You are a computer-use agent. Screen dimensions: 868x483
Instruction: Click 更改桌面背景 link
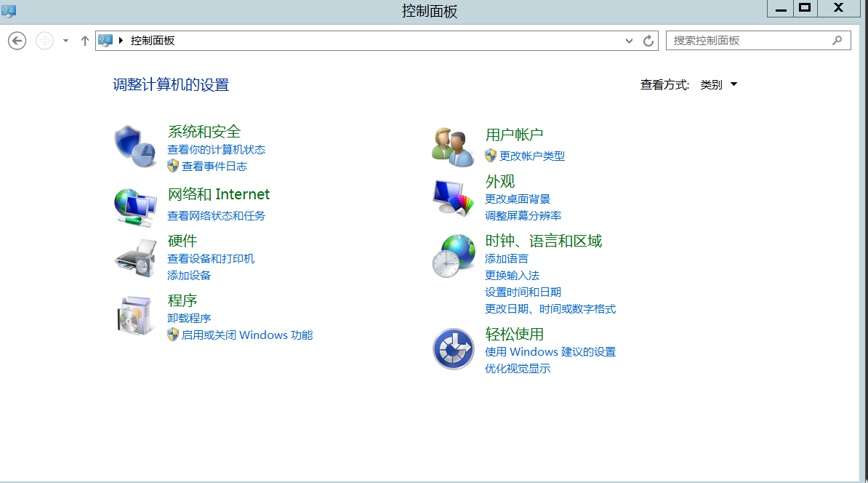(x=518, y=199)
